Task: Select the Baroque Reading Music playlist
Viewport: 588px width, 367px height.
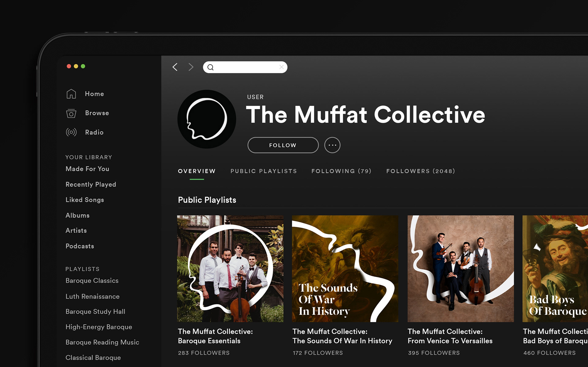Action: coord(102,342)
